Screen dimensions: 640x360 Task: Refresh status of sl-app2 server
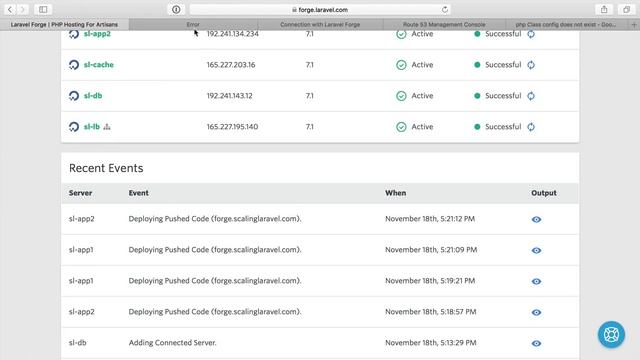(531, 34)
